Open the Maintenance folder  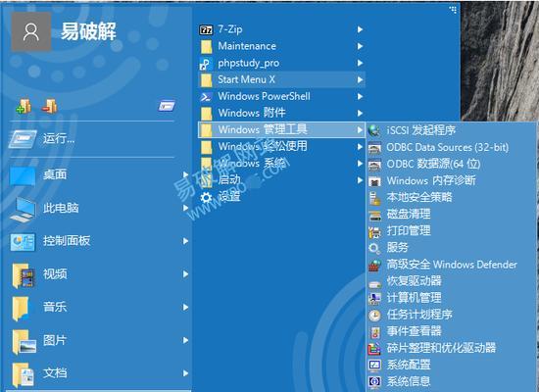(281, 46)
